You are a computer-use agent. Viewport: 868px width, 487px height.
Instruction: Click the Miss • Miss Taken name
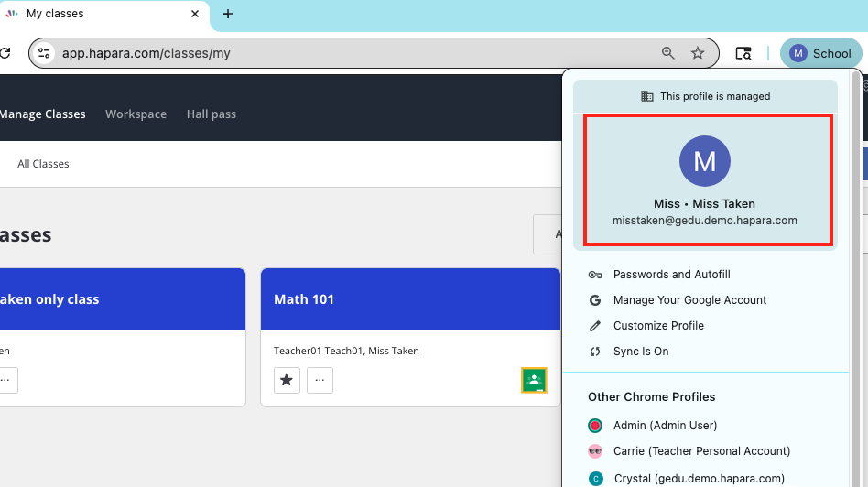point(704,203)
